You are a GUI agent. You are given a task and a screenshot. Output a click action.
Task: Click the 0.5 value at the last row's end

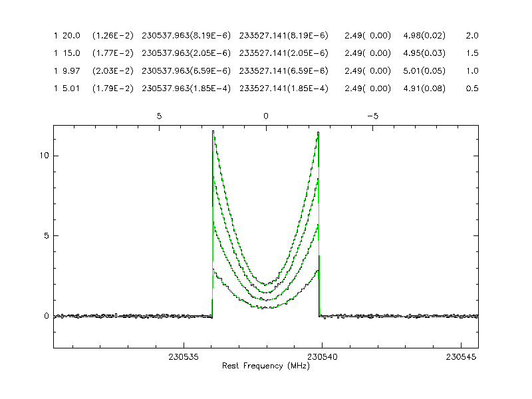[472, 88]
